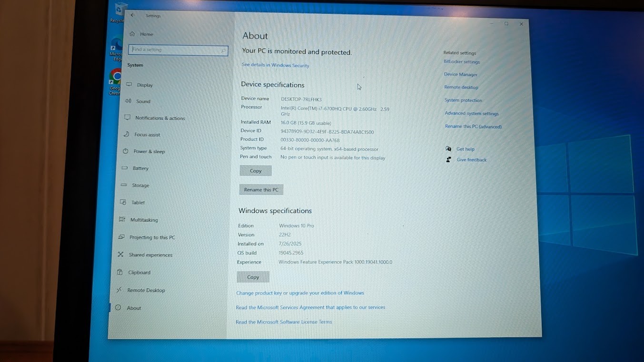644x362 pixels.
Task: Click the Multitasking icon
Action: [122, 219]
